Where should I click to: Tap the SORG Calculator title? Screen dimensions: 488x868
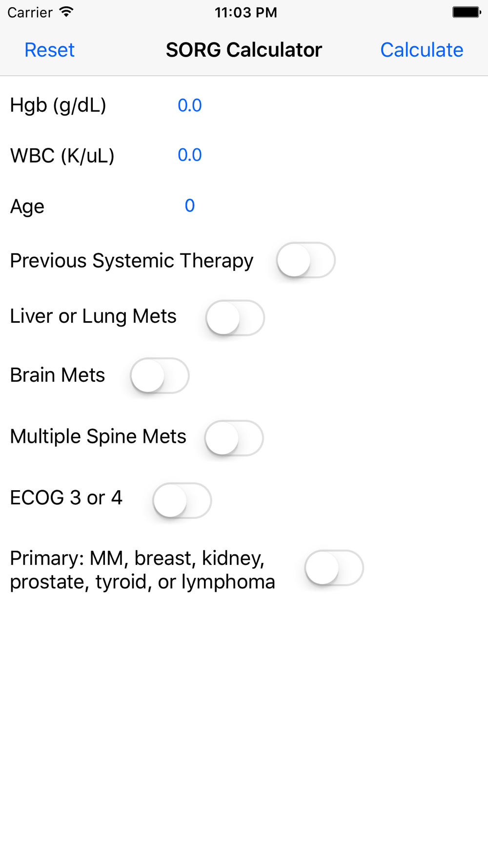pos(244,50)
